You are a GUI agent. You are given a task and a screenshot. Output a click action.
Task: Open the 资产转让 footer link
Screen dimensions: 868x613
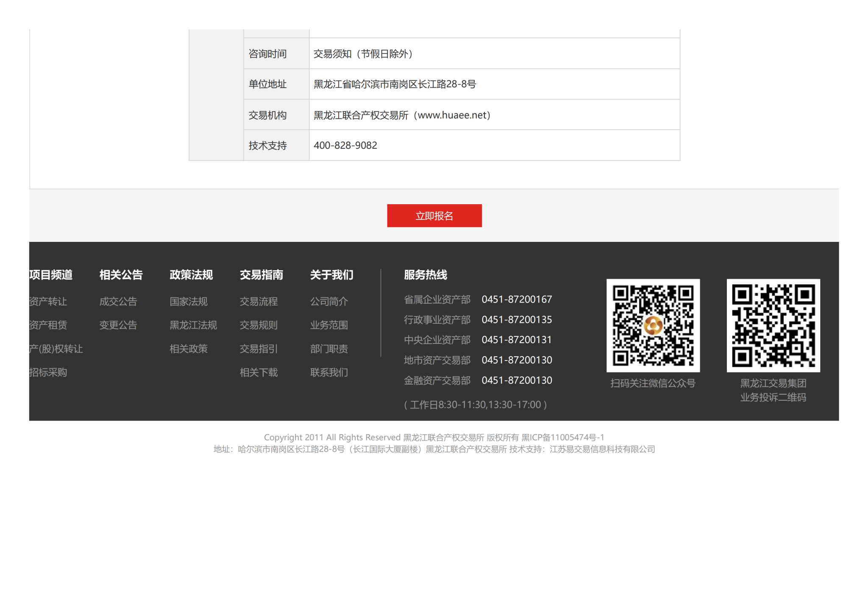48,301
